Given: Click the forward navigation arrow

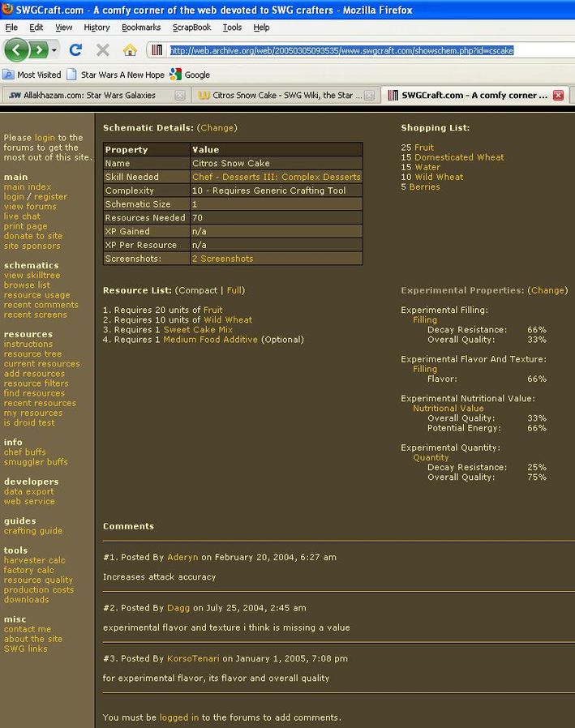Looking at the screenshot, I should coord(38,50).
